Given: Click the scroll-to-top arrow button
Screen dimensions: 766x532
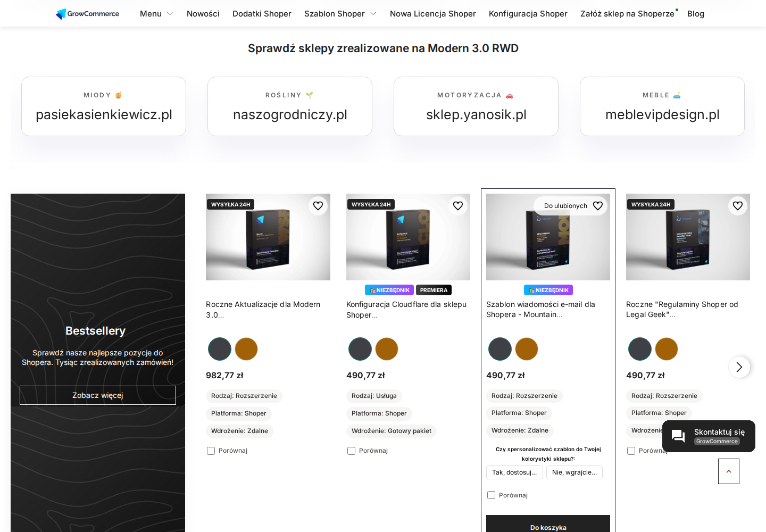Looking at the screenshot, I should [729, 471].
